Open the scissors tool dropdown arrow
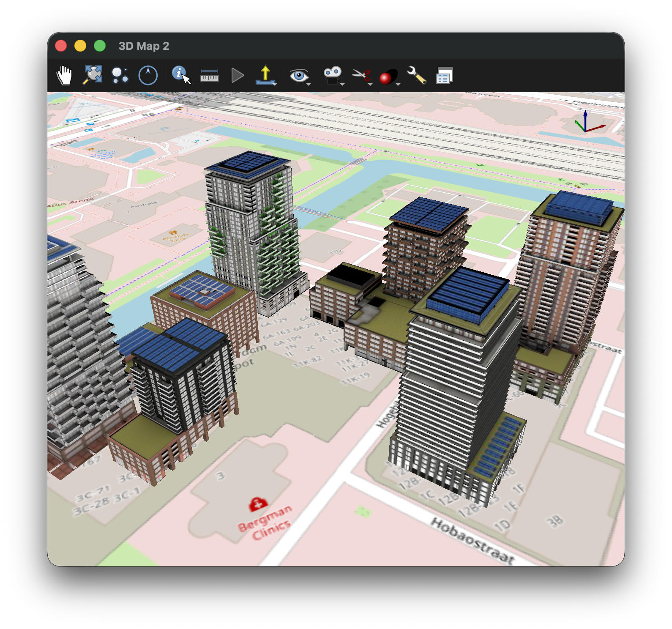Image resolution: width=672 pixels, height=629 pixels. coord(371,85)
